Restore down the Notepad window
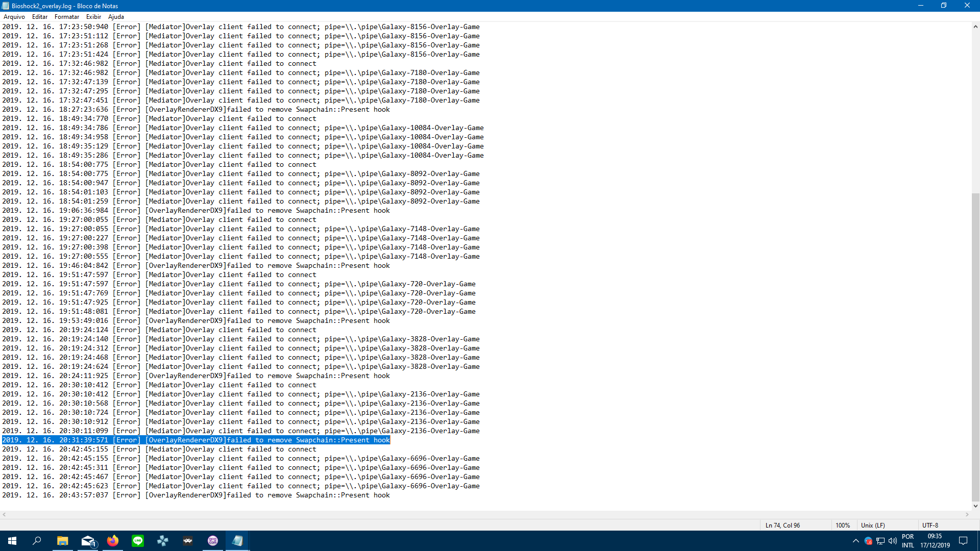The width and height of the screenshot is (980, 551). tap(944, 6)
